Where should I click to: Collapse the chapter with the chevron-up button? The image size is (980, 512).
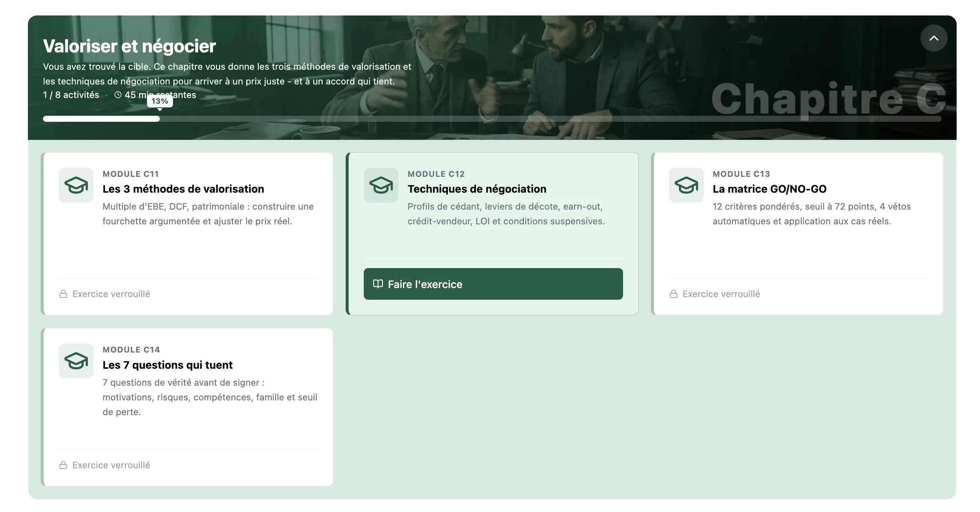coord(933,38)
